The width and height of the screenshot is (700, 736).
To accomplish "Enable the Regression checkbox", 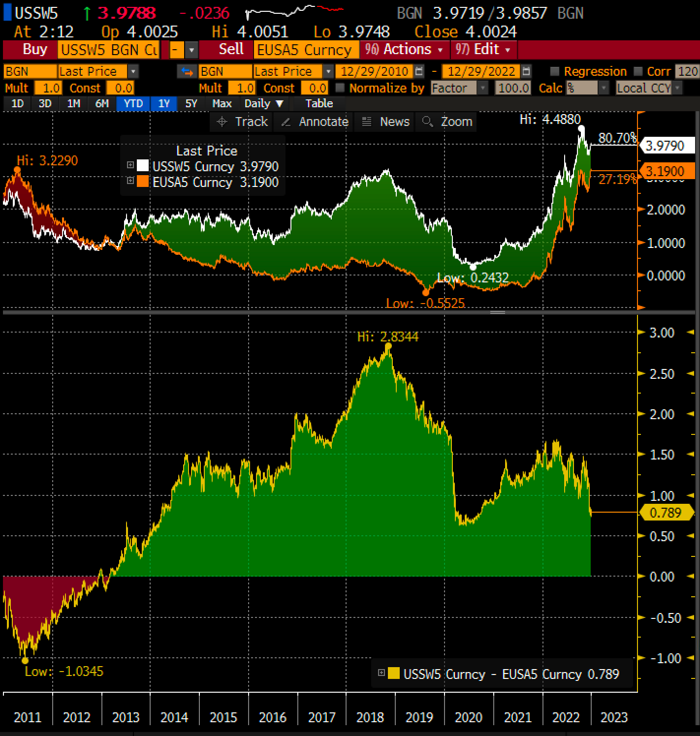I will (x=556, y=71).
